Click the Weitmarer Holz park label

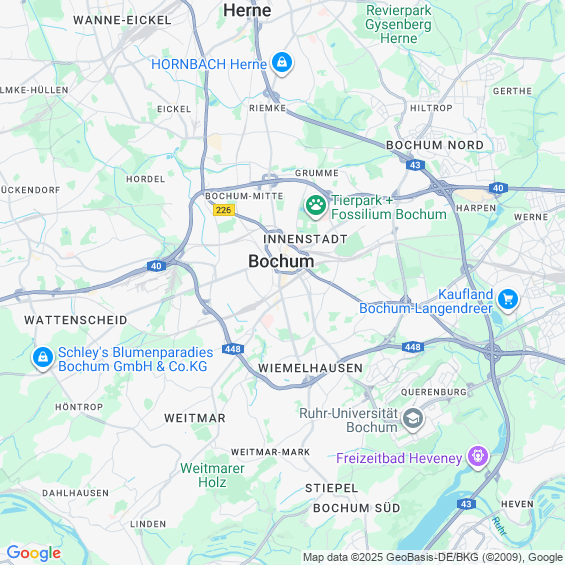click(212, 475)
